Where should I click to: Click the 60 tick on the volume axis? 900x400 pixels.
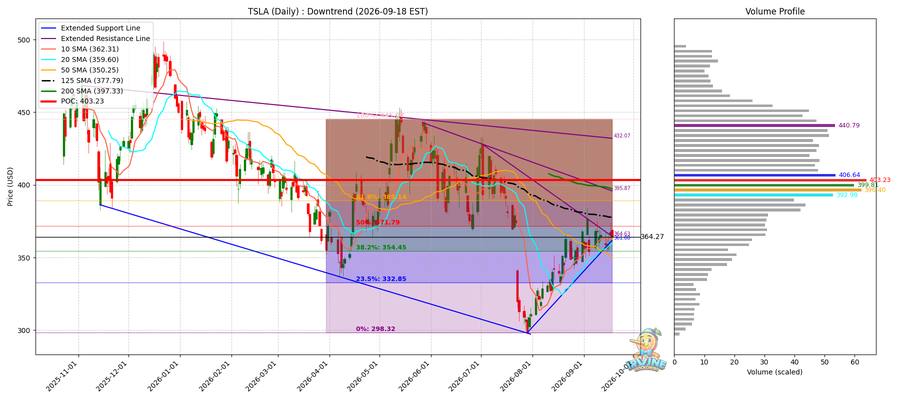[855, 362]
